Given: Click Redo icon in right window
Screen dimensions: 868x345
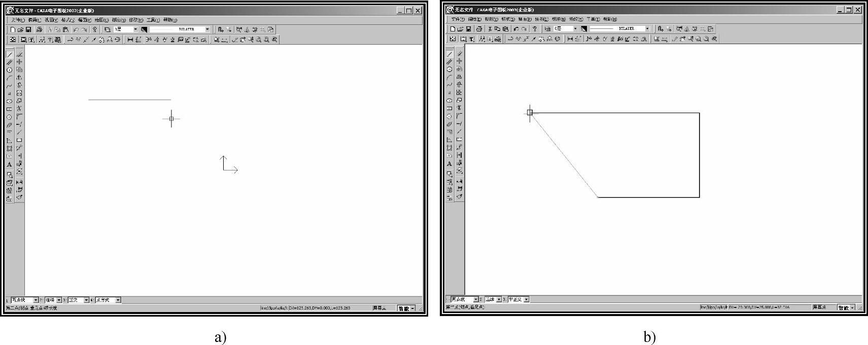Looking at the screenshot, I should tap(524, 28).
